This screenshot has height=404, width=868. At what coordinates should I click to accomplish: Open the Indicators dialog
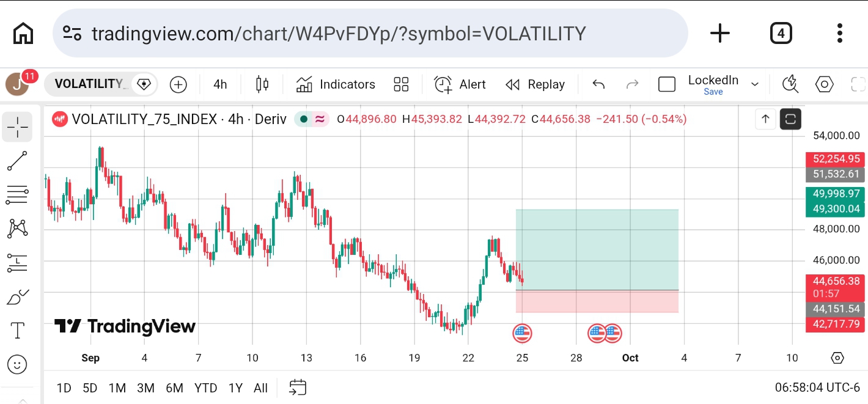[336, 84]
